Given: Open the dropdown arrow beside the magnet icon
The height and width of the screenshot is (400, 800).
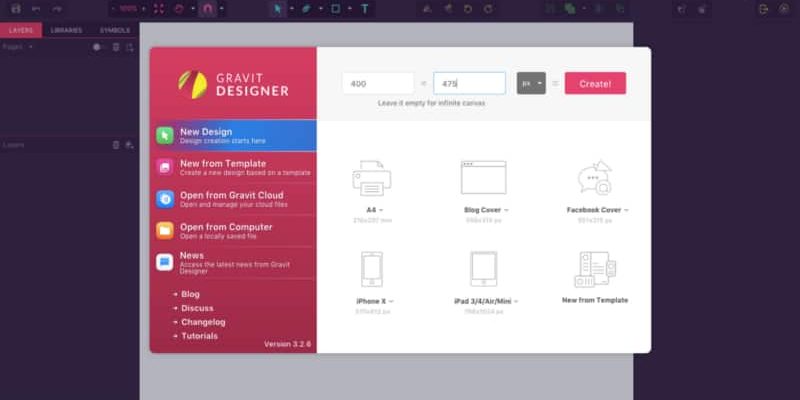Looking at the screenshot, I should [221, 9].
